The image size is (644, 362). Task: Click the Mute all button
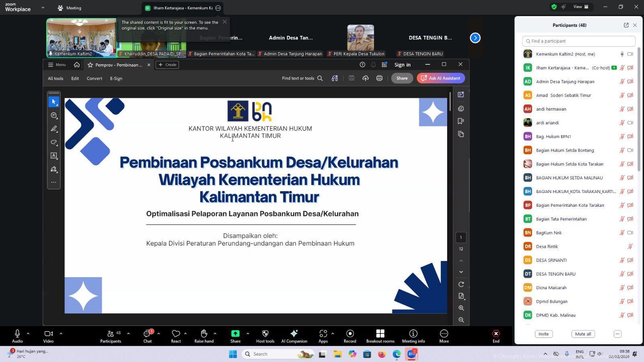pyautogui.click(x=583, y=334)
